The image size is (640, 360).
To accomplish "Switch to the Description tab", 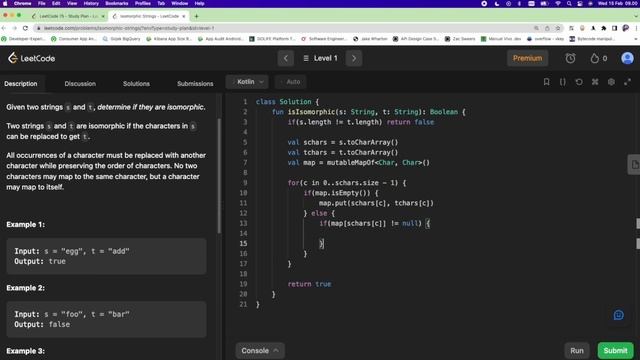I will (x=21, y=84).
